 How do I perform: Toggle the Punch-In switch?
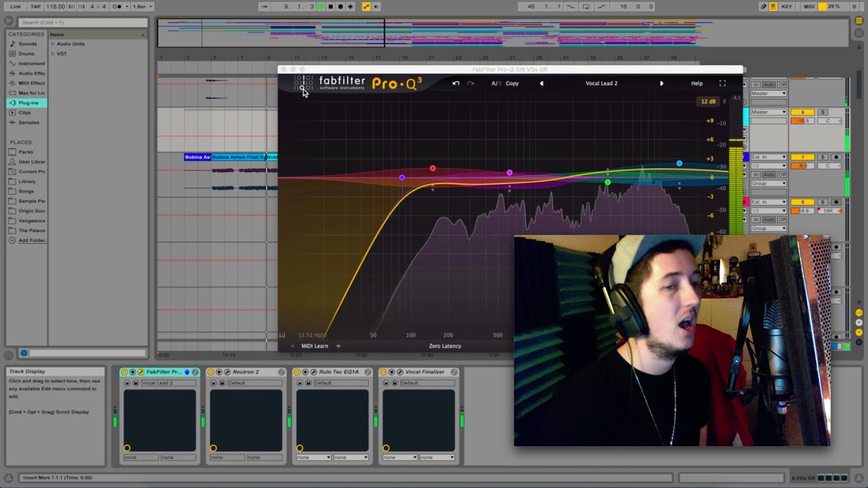pos(570,7)
